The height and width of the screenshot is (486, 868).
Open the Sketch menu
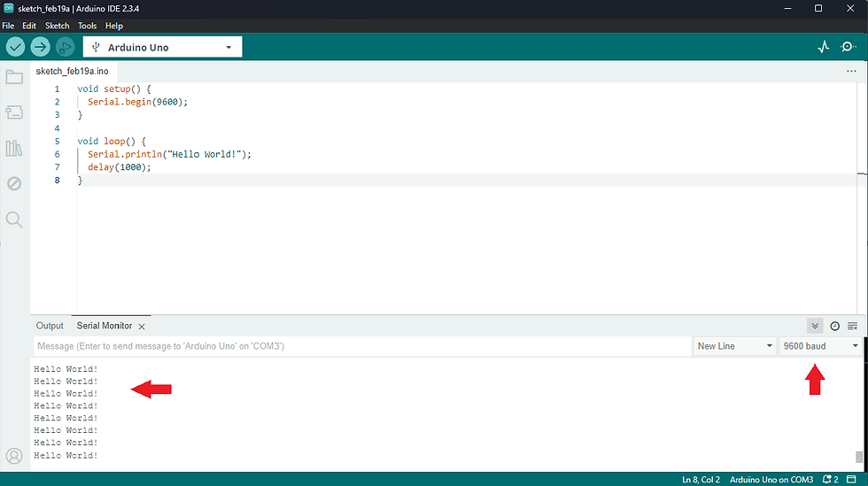click(57, 26)
